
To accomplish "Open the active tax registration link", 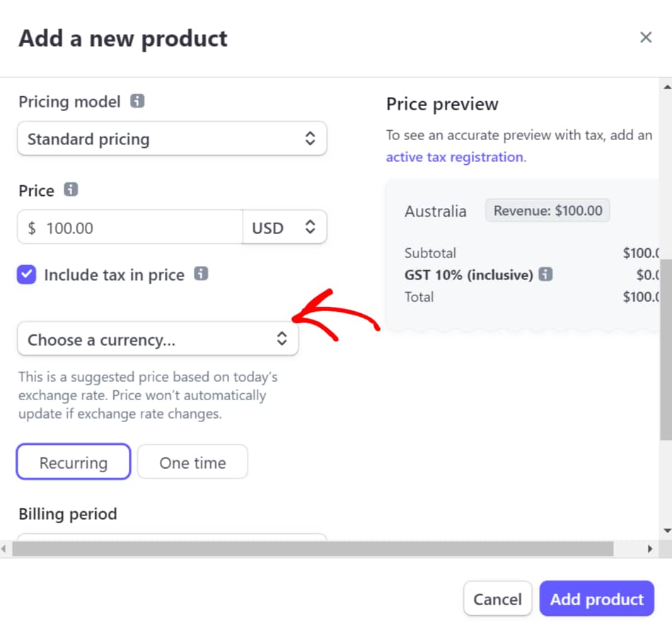I will 454,157.
